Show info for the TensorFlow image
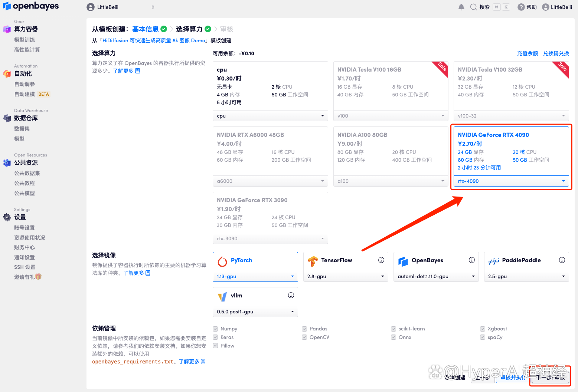Screen dimensions: 578x392 pos(381,260)
